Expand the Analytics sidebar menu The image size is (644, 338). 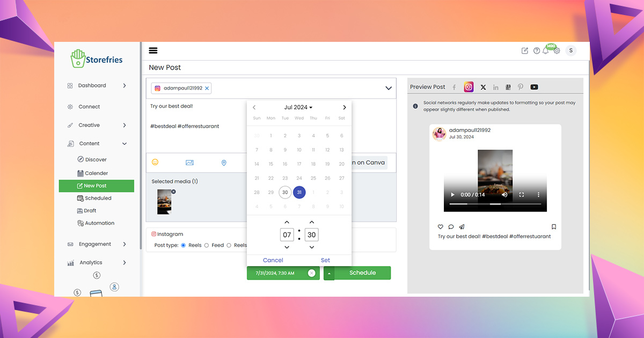tap(125, 262)
